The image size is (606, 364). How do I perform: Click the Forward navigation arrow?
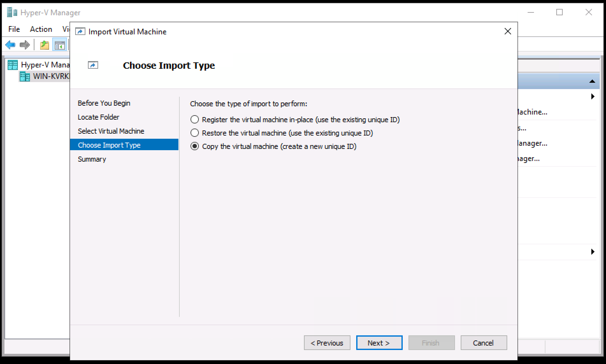point(24,45)
